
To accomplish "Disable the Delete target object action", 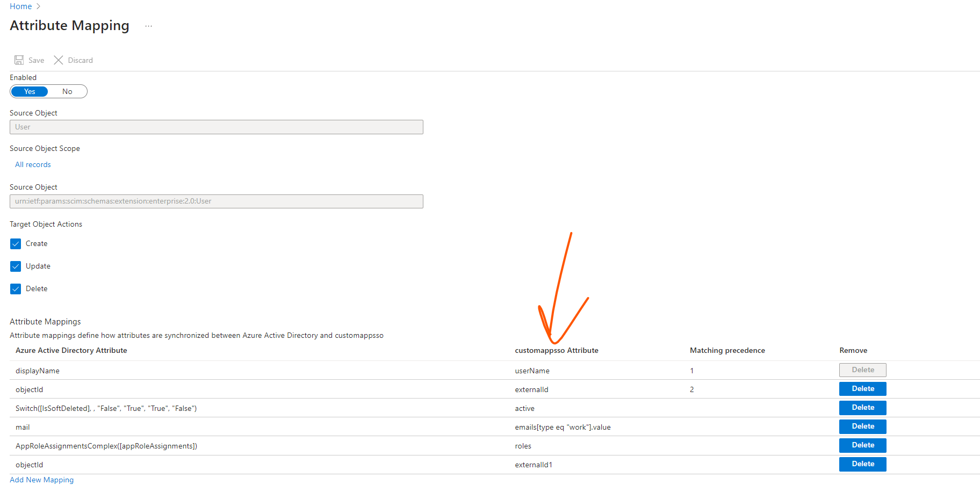I will [16, 289].
